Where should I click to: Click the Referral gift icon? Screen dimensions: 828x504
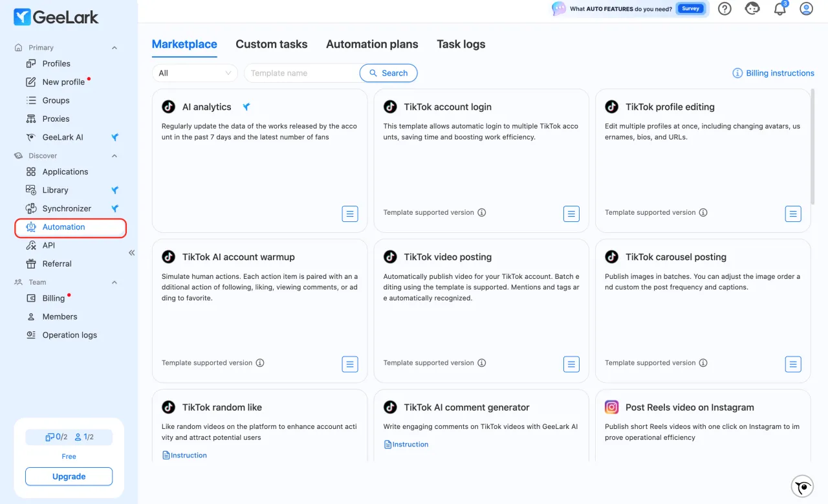[30, 264]
